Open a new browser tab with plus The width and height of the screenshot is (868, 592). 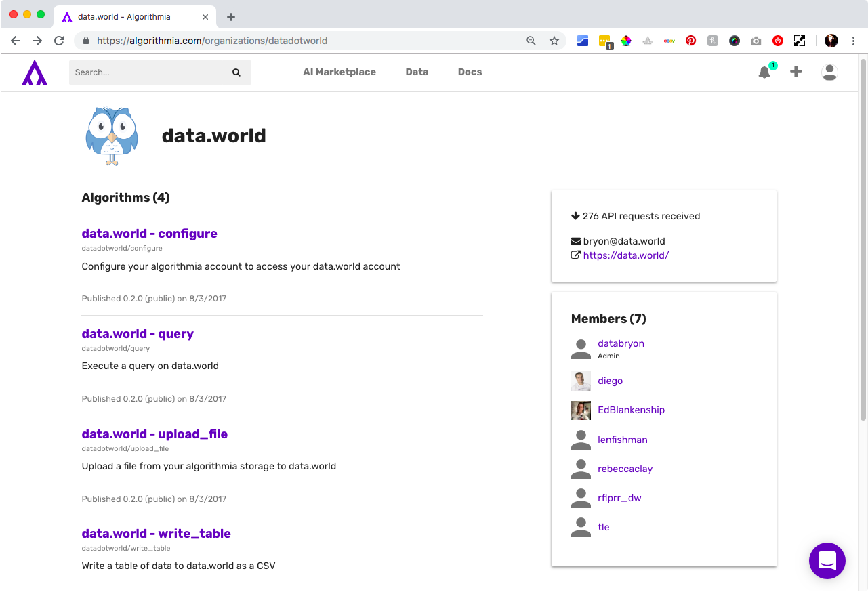[x=231, y=17]
